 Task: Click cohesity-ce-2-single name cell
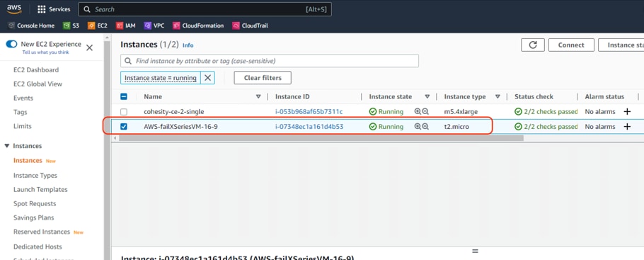pyautogui.click(x=173, y=111)
